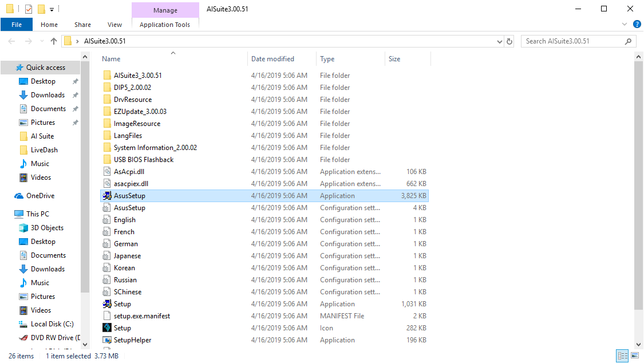Click the New folder quick access toolbar icon
The width and height of the screenshot is (644, 363).
click(x=41, y=9)
